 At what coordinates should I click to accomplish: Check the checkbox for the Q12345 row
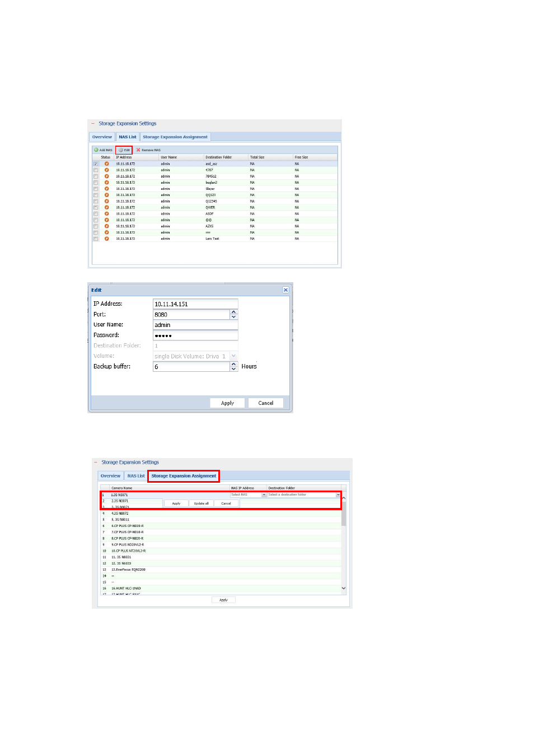(96, 201)
